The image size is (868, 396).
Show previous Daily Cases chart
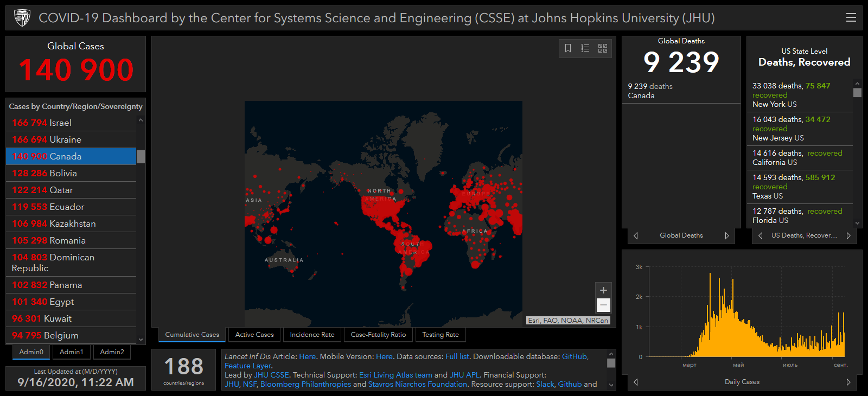click(x=636, y=382)
